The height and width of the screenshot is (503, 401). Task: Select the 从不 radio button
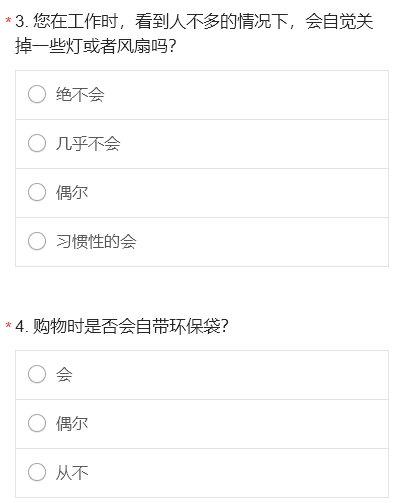pyautogui.click(x=37, y=472)
